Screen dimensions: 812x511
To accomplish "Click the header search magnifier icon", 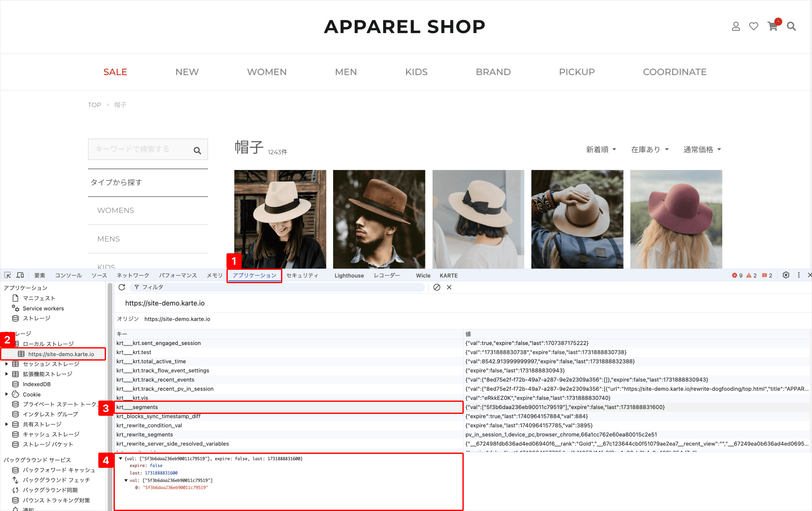I will tap(791, 26).
